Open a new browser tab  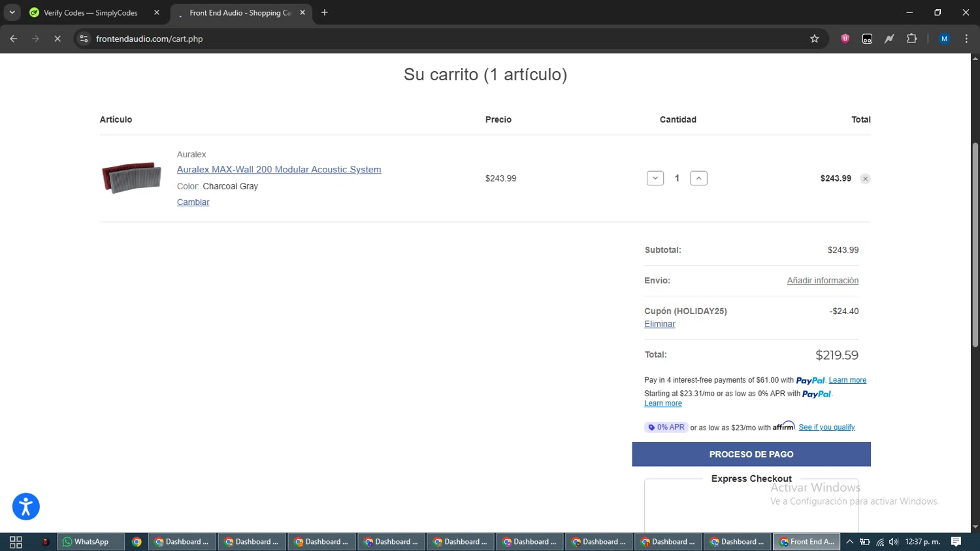(324, 12)
